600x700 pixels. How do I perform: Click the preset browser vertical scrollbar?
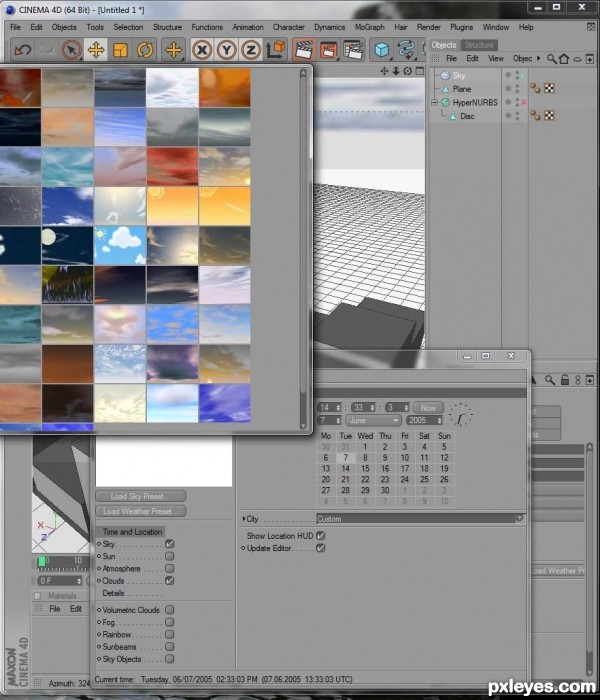coord(304,249)
